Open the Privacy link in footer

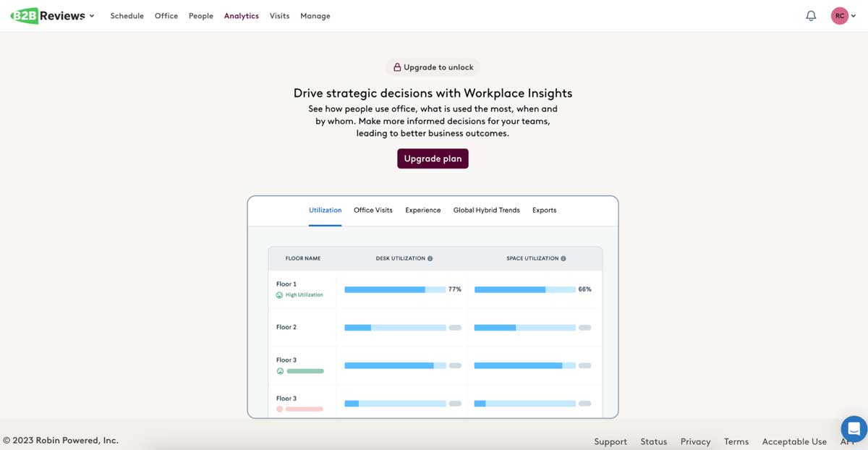click(x=695, y=441)
